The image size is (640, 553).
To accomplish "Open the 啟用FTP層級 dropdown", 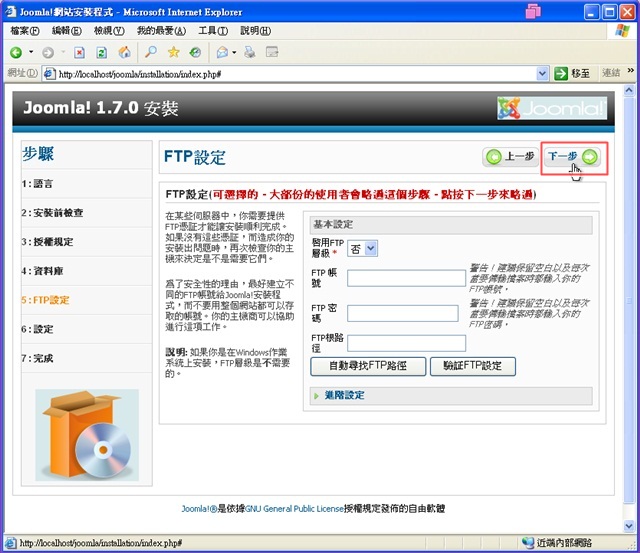I will click(362, 249).
